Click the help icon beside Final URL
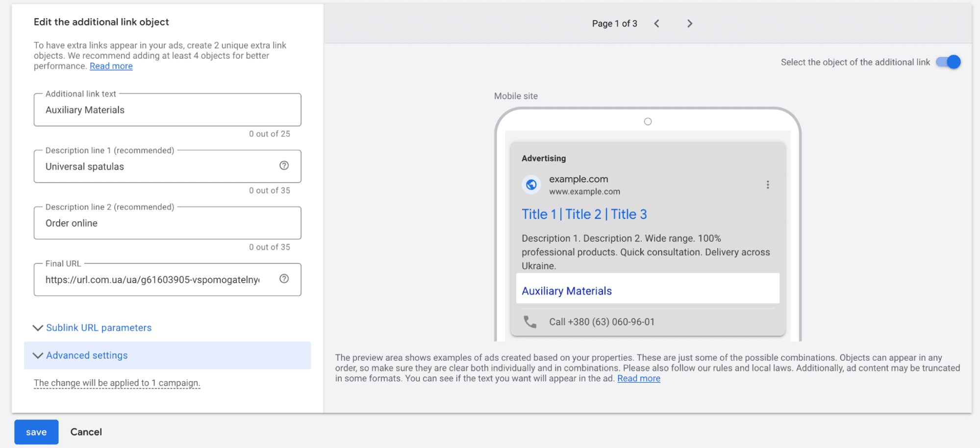Image resolution: width=980 pixels, height=448 pixels. (x=284, y=279)
